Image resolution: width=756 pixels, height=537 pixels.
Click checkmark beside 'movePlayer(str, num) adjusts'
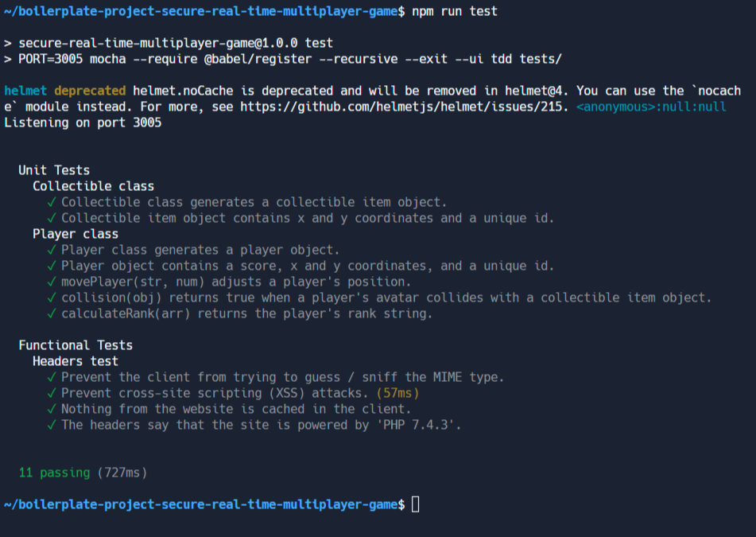(52, 282)
